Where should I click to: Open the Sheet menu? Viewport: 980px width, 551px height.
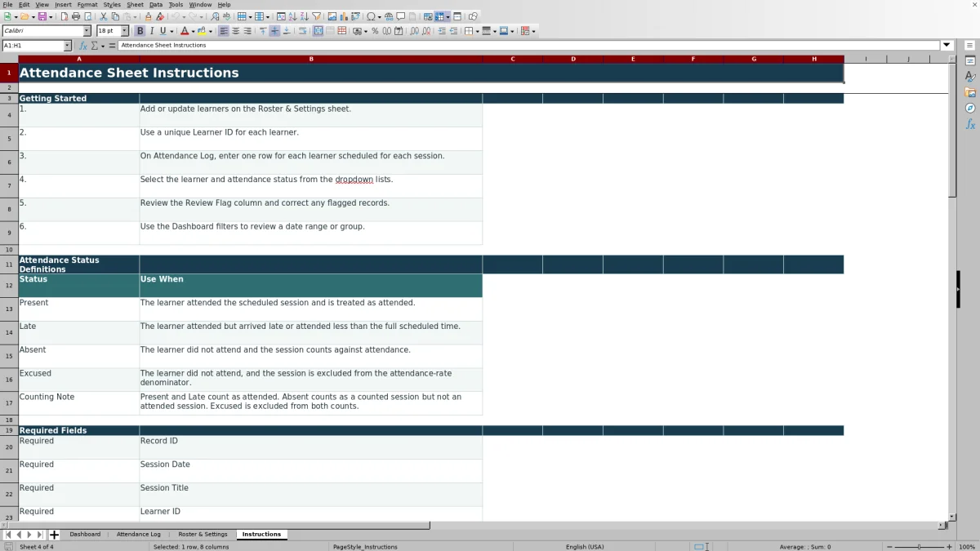pos(135,5)
